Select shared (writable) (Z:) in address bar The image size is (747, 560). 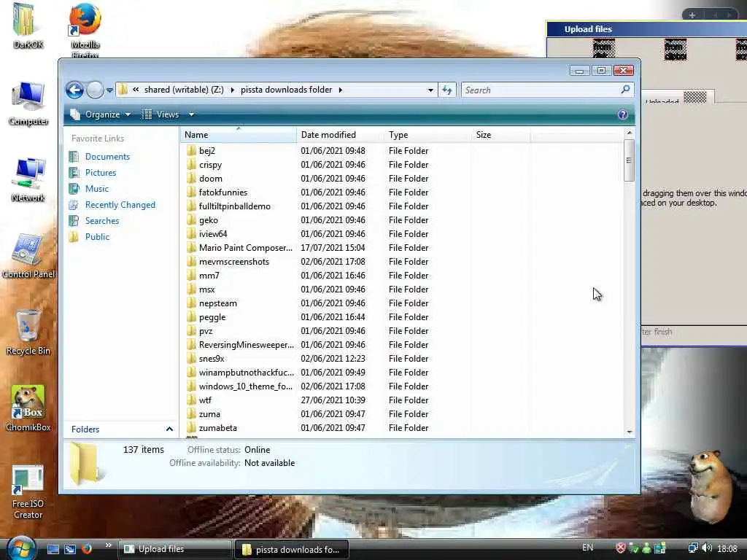click(x=184, y=90)
